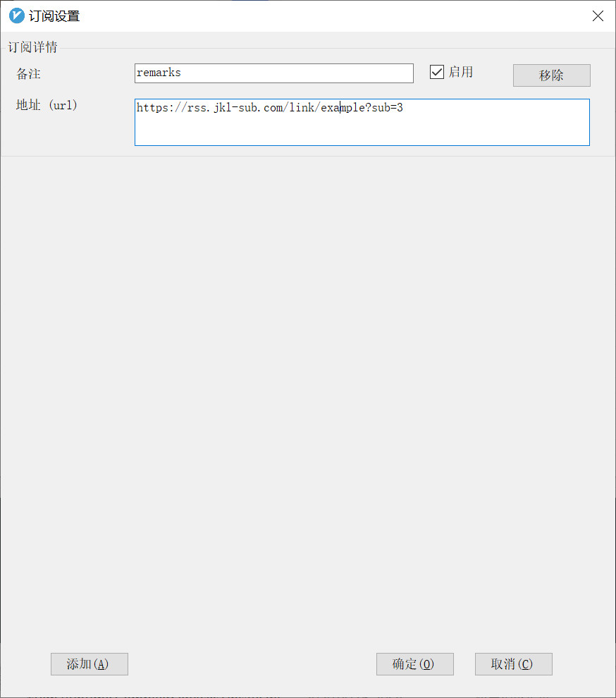Cancel using the 取消(C) button
Viewport: 616px width, 698px height.
point(513,663)
